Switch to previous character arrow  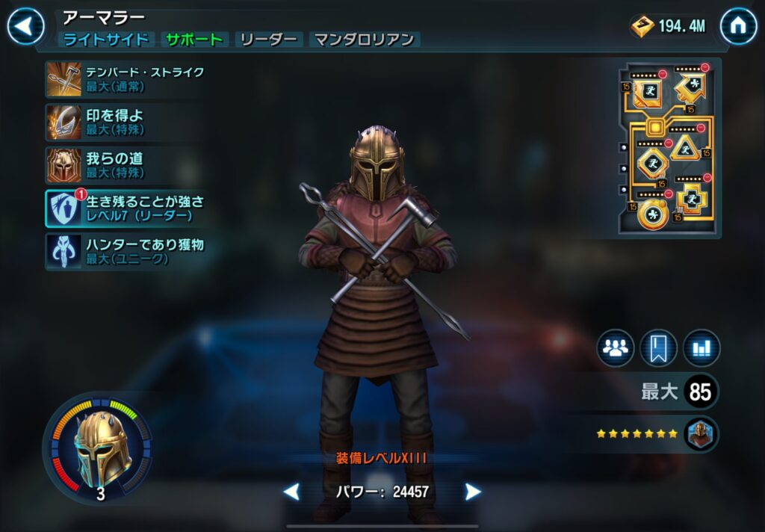[x=292, y=492]
